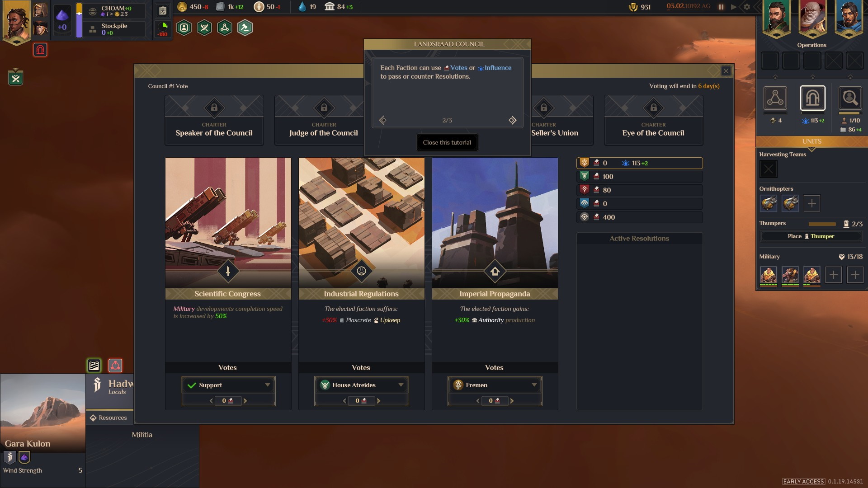Pause the game time
The image size is (868, 488).
721,7
